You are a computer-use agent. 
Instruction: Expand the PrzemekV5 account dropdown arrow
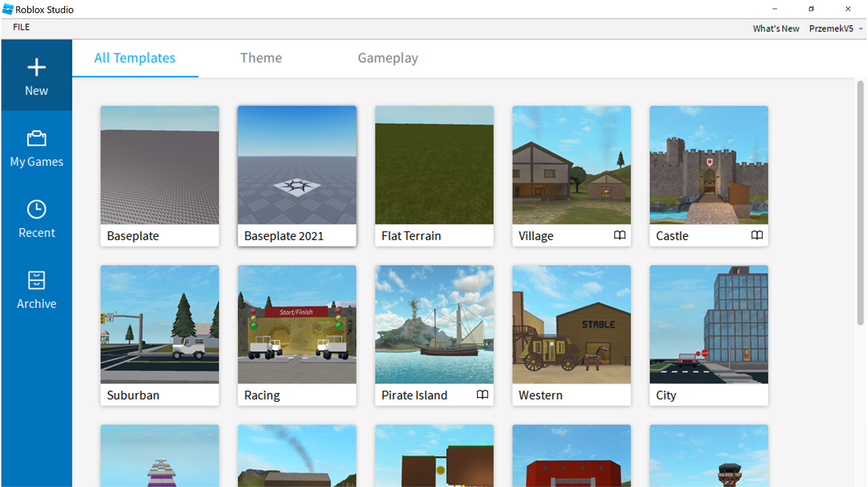coord(861,29)
